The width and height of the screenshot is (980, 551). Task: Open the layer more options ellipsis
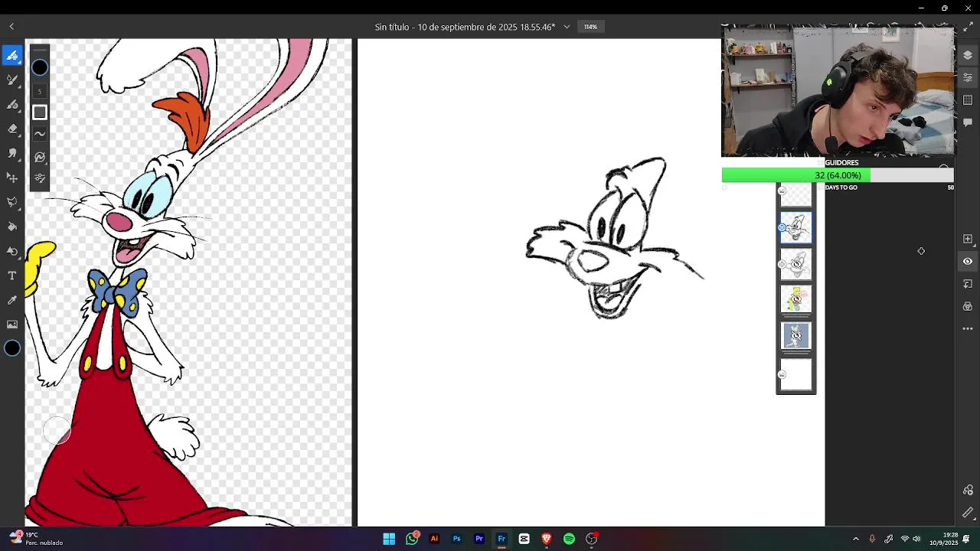[x=968, y=329]
